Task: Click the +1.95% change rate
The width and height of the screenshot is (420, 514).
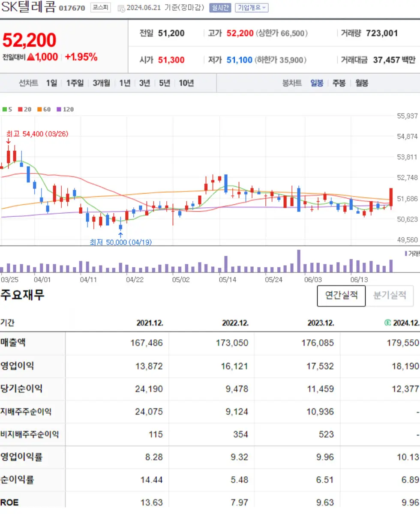Action: coord(81,57)
